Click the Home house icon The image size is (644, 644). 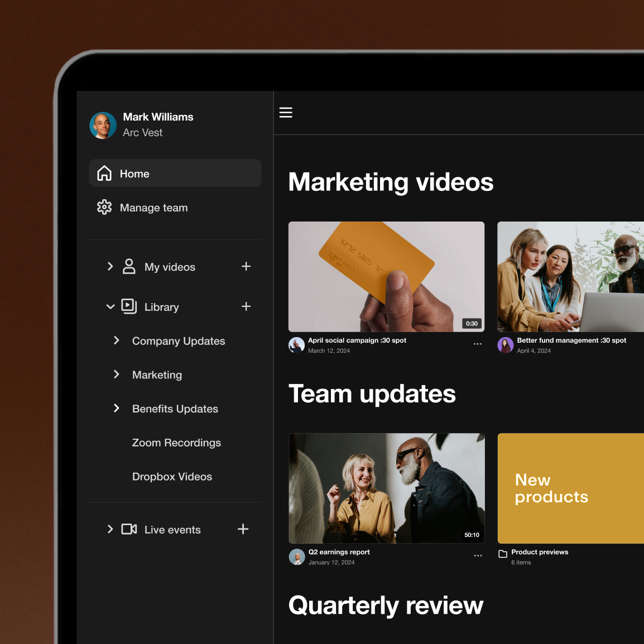(x=104, y=174)
